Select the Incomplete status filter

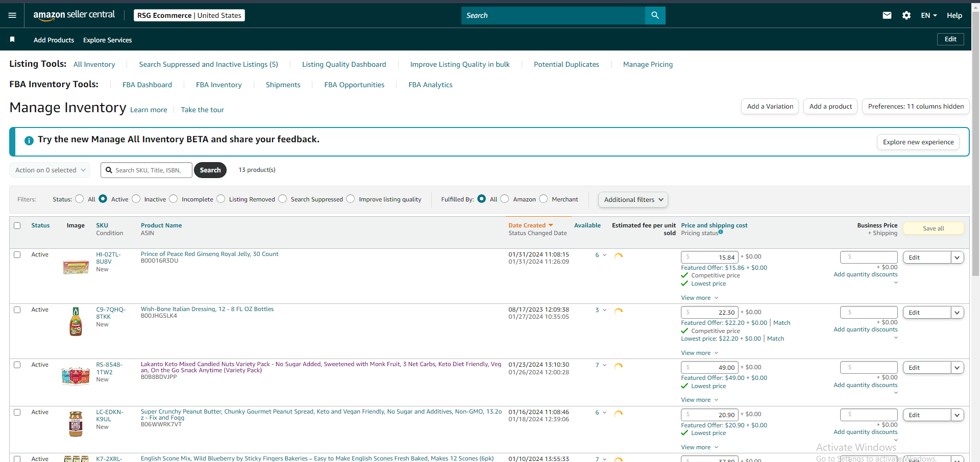point(174,199)
